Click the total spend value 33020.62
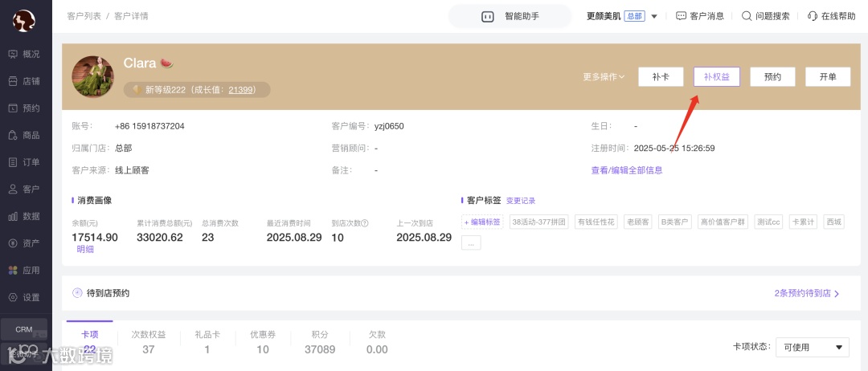Screen dimensions: 868x371 159,237
